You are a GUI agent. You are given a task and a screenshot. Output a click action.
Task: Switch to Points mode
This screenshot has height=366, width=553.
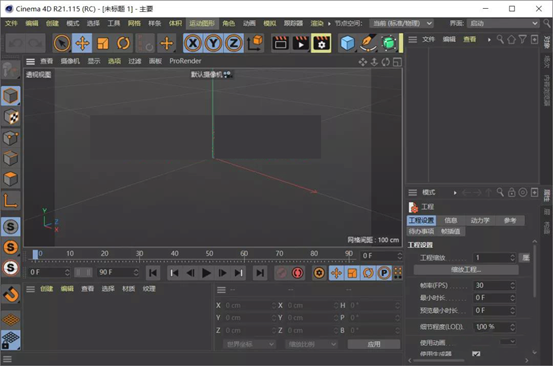(x=11, y=138)
